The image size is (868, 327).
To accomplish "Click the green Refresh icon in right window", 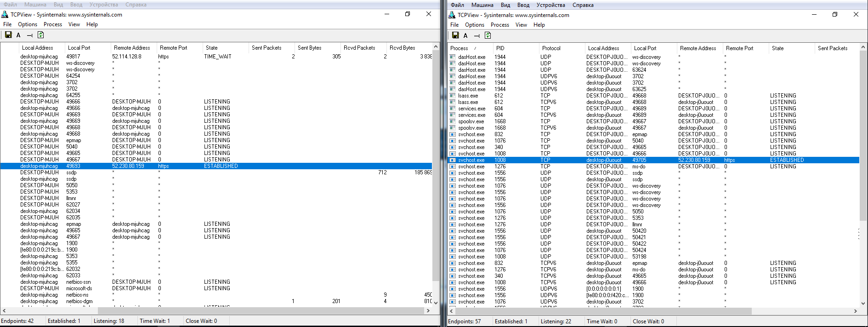I will click(x=488, y=35).
